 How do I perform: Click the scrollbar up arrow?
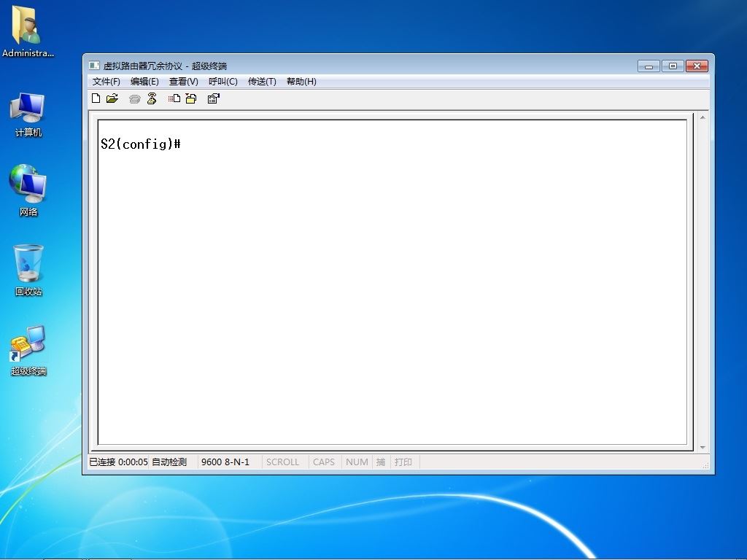tap(703, 117)
